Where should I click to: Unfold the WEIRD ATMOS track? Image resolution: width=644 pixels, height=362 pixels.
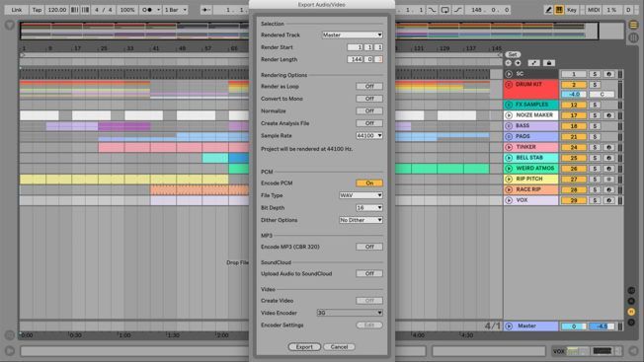point(509,169)
